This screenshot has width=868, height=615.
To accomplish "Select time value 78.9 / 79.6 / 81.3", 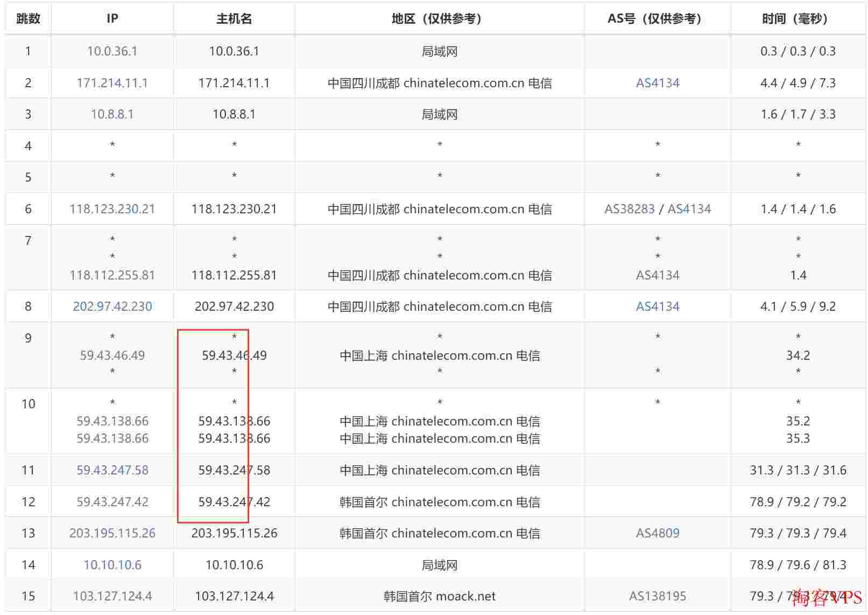I will click(798, 565).
